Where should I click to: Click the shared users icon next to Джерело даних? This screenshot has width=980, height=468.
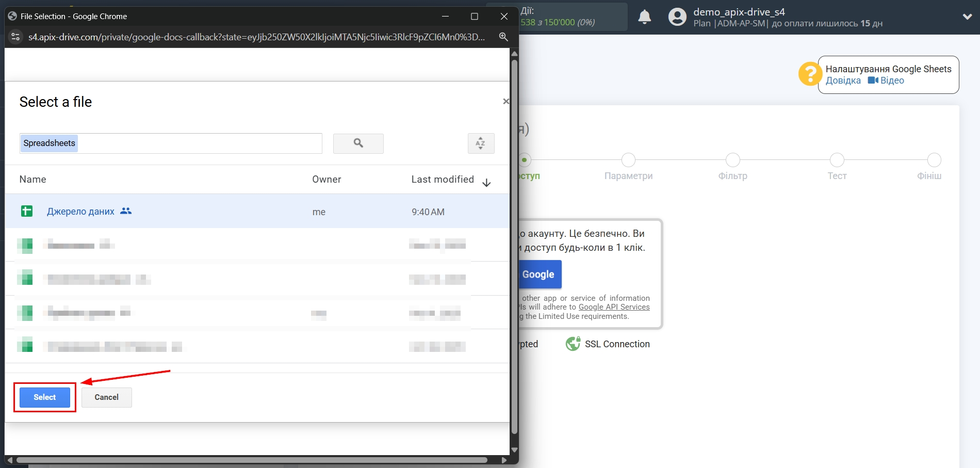tap(126, 211)
